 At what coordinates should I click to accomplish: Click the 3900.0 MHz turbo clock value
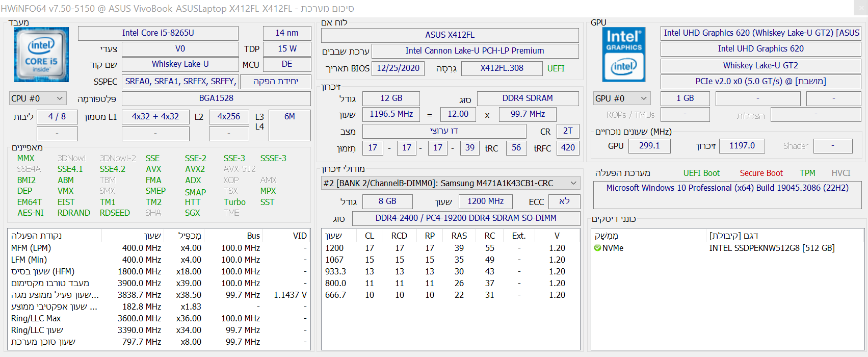pyautogui.click(x=139, y=283)
